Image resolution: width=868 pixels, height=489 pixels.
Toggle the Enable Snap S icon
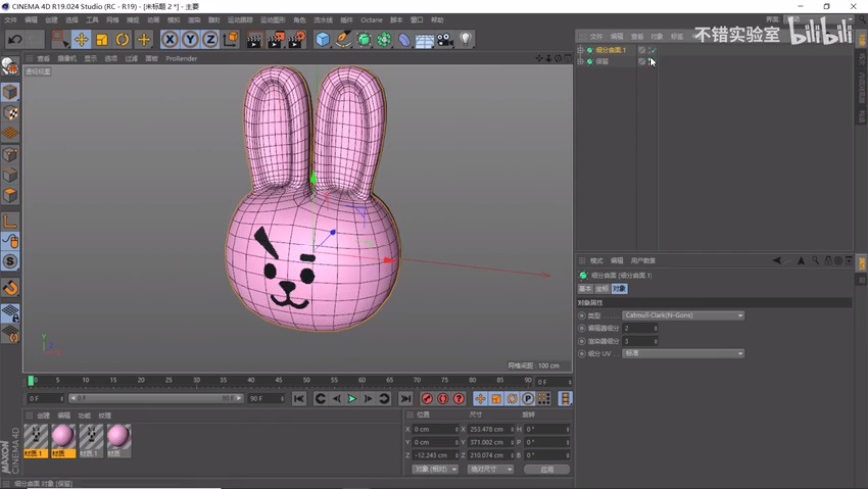[10, 261]
